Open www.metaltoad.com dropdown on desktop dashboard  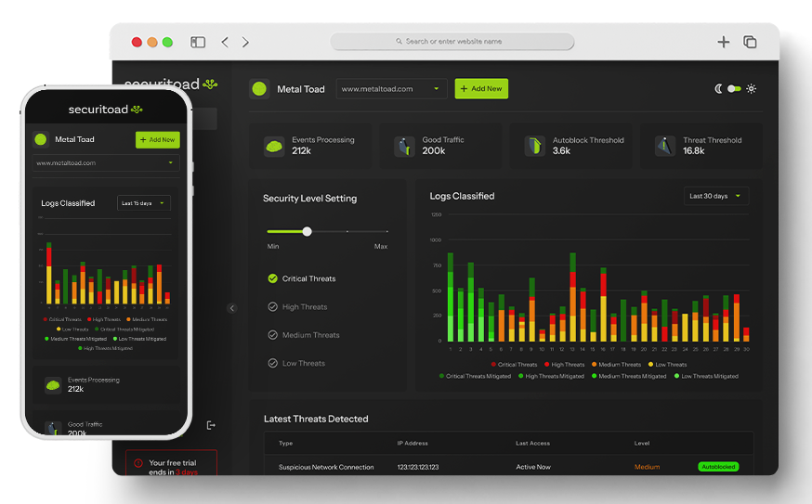click(x=391, y=89)
